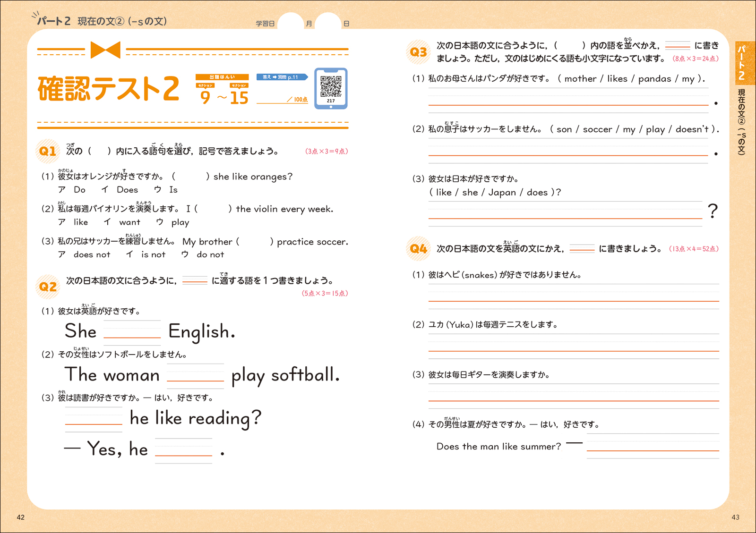Click the 確認テスト2 title
Image resolution: width=756 pixels, height=533 pixels.
click(x=108, y=89)
